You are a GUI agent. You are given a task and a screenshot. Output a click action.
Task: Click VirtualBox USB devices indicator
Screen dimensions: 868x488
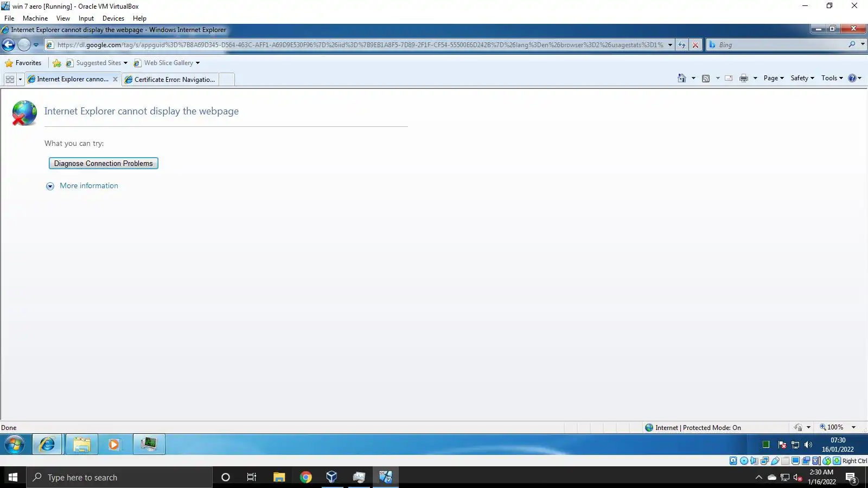click(x=775, y=461)
